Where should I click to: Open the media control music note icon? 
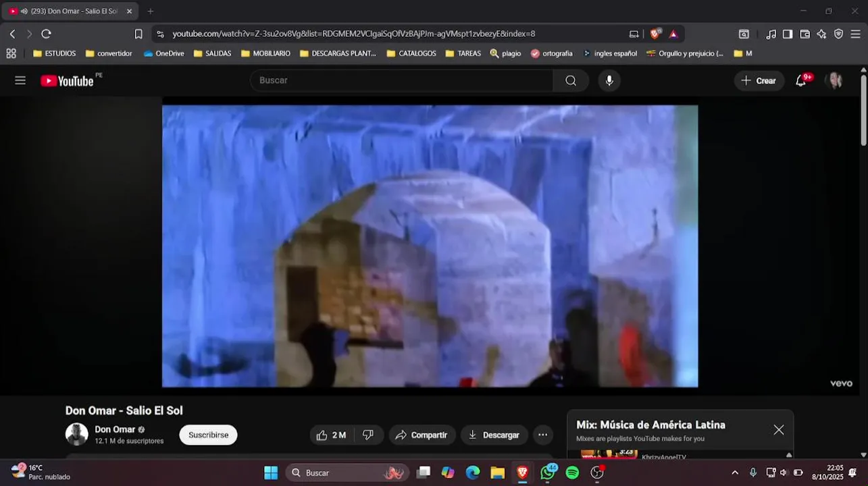click(x=771, y=34)
